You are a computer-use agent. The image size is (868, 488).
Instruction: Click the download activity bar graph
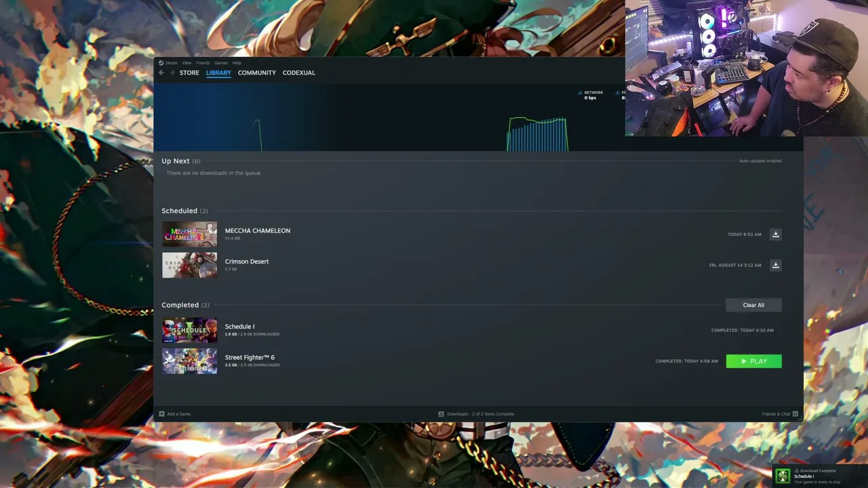coord(537,134)
